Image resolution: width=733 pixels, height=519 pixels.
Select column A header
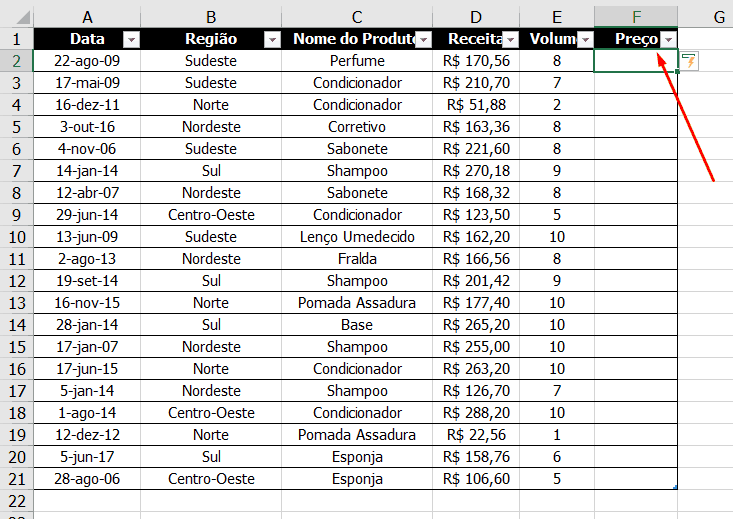87,17
